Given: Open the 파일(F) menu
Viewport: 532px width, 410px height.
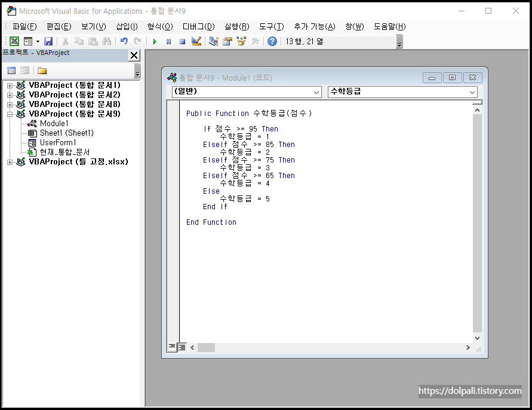Looking at the screenshot, I should 24,26.
